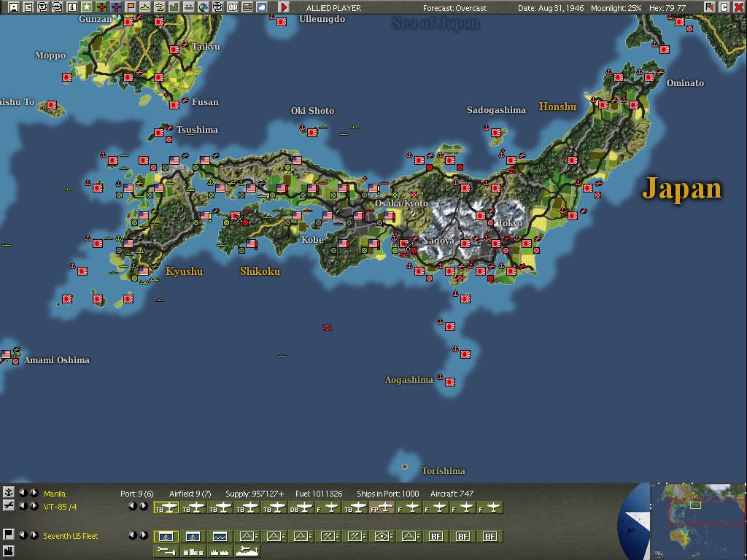This screenshot has height=560, width=747.
Task: Open the two yellow ships task force icon
Action: pyautogui.click(x=160, y=7)
